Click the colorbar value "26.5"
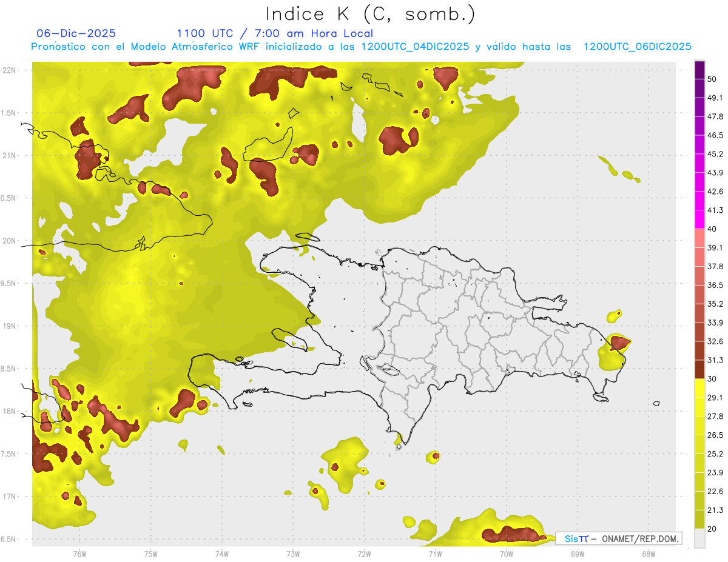728x562 pixels. click(715, 435)
